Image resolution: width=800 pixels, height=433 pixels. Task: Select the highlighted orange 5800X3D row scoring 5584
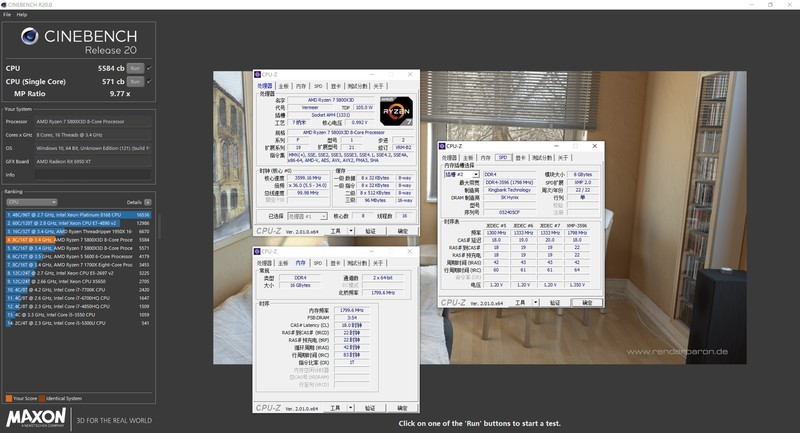coord(79,240)
